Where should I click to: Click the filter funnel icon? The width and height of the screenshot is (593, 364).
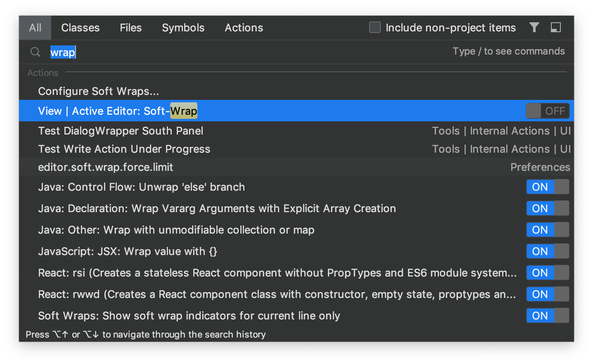534,27
